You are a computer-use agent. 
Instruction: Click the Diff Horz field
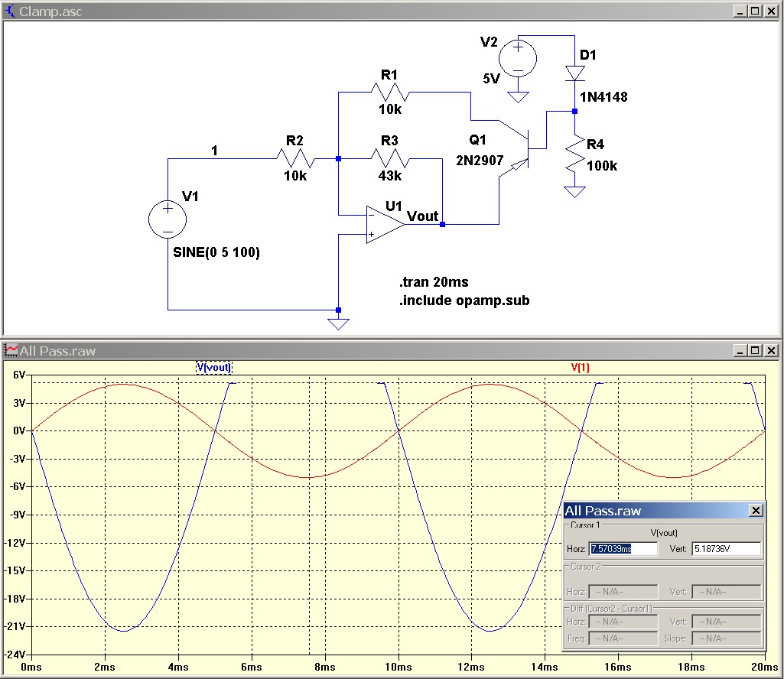623,622
